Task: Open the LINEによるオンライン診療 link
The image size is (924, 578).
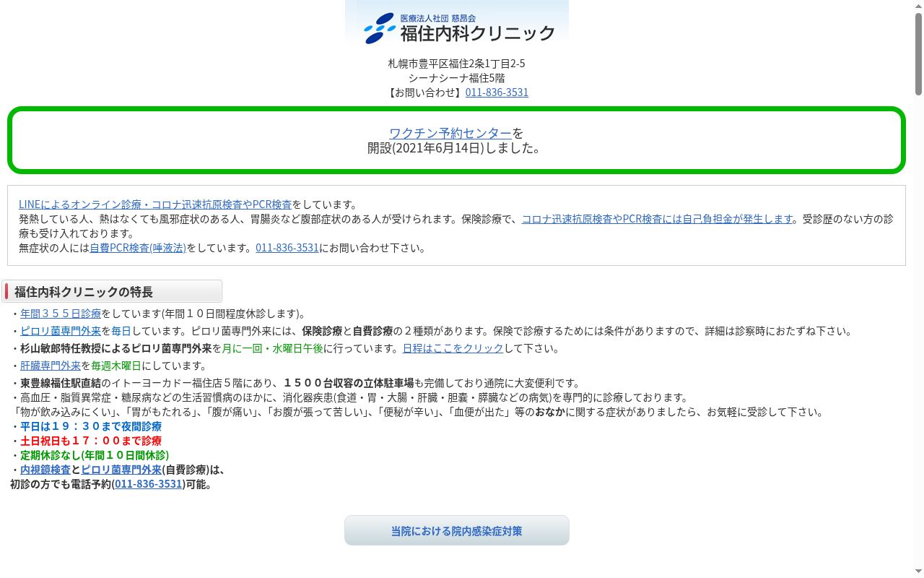Action: [x=155, y=204]
